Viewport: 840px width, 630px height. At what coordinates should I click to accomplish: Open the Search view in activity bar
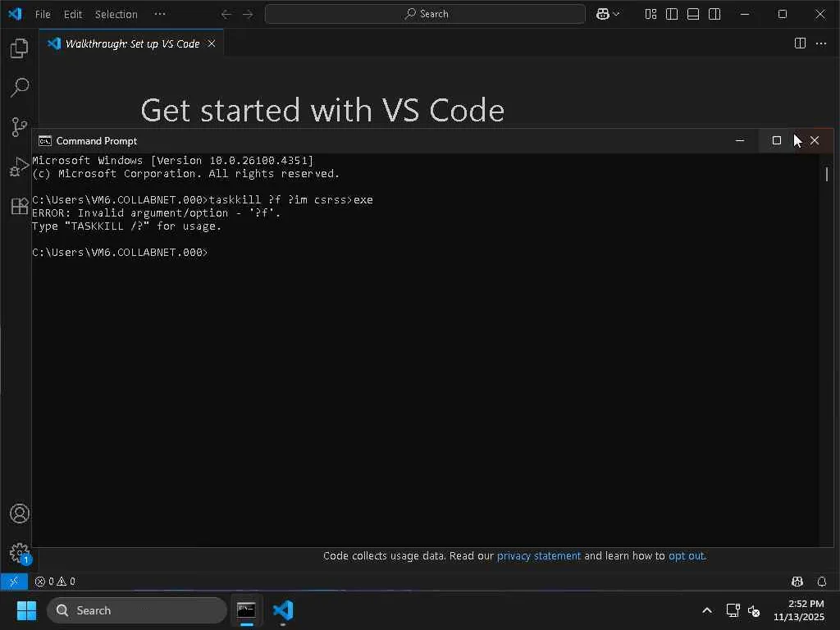point(20,87)
